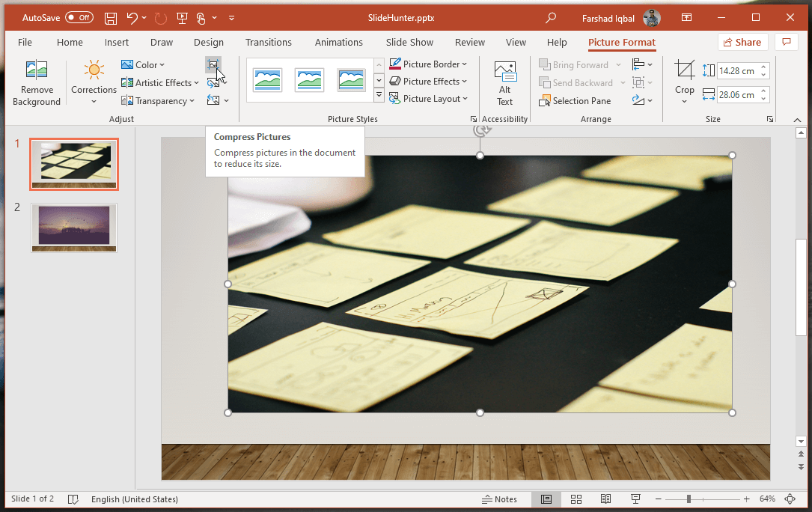812x512 pixels.
Task: Switch to the Transitions tab
Action: (x=269, y=42)
